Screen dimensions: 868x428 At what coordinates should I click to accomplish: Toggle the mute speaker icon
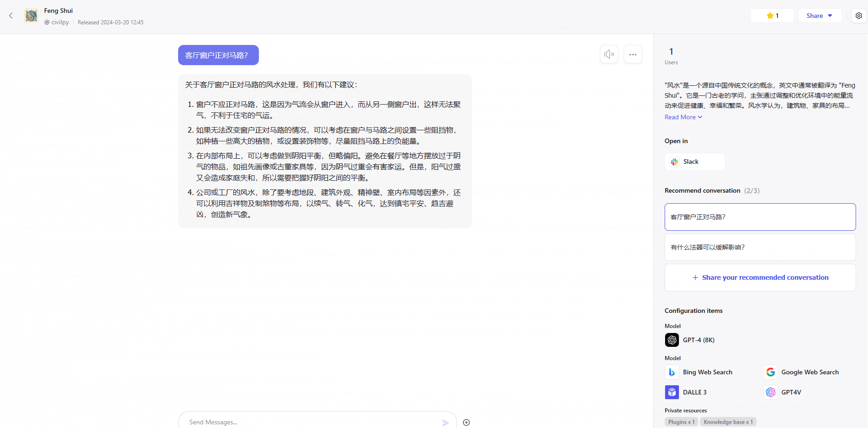point(609,54)
